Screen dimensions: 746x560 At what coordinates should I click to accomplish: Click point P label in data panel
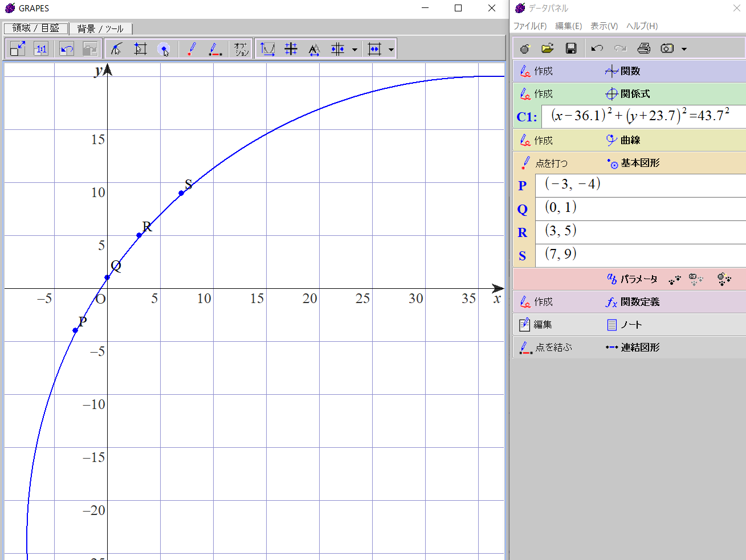coord(523,186)
